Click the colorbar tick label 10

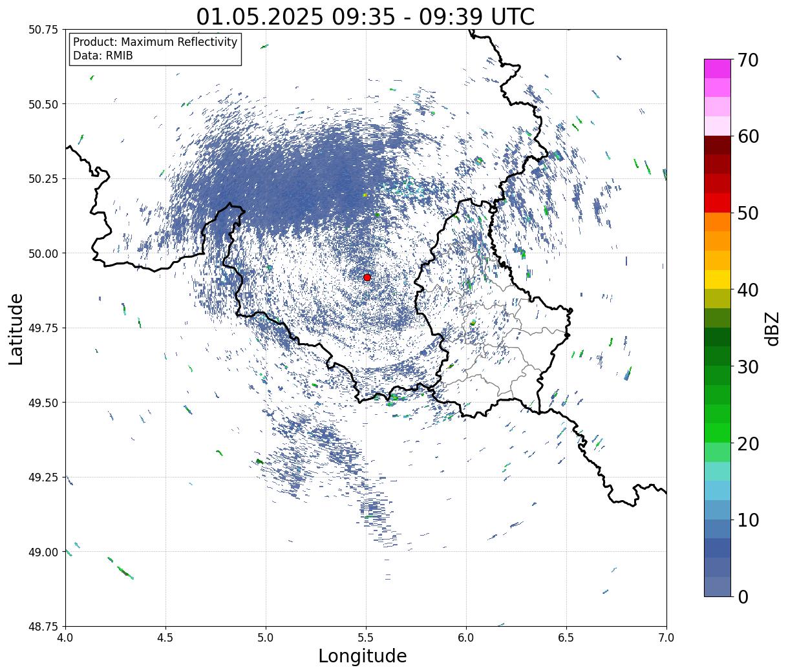pos(748,520)
